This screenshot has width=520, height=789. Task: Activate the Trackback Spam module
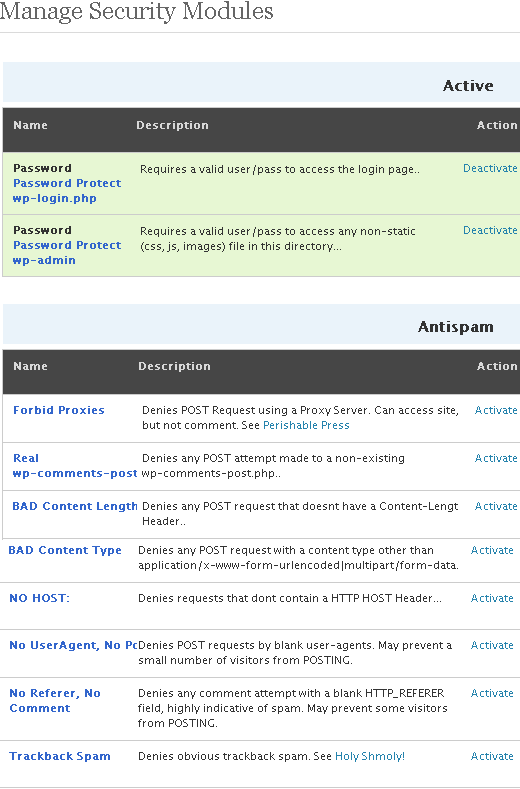pyautogui.click(x=492, y=756)
